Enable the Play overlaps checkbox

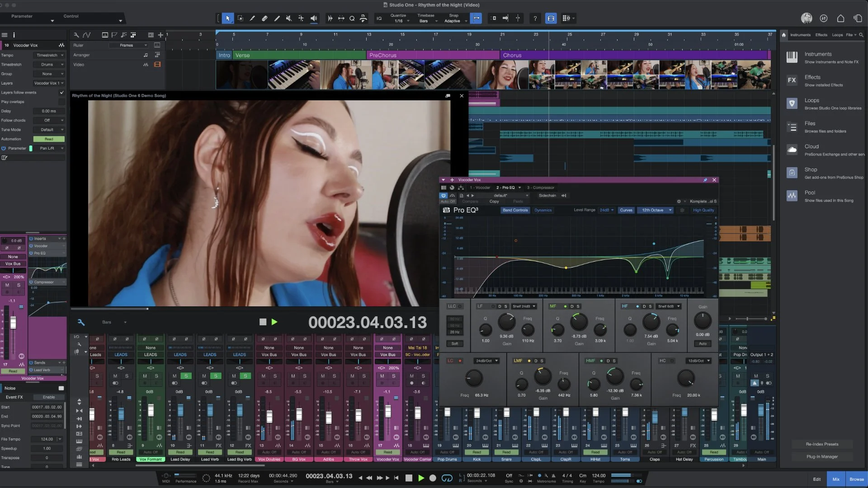click(61, 101)
